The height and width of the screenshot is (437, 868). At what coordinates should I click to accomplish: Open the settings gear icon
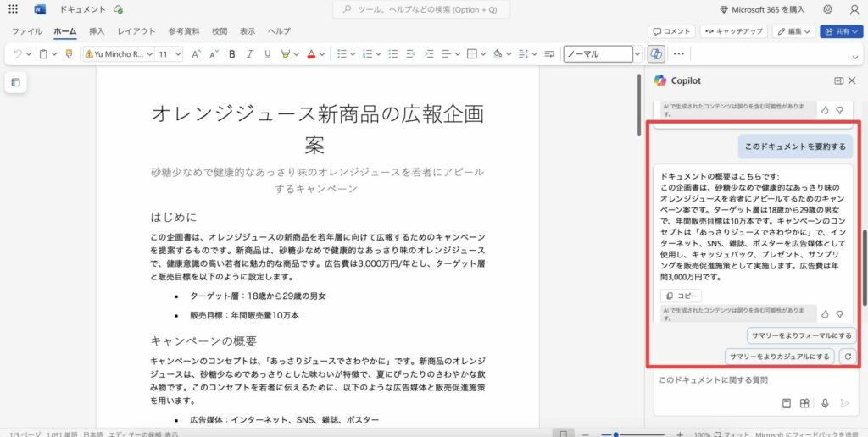click(x=827, y=9)
